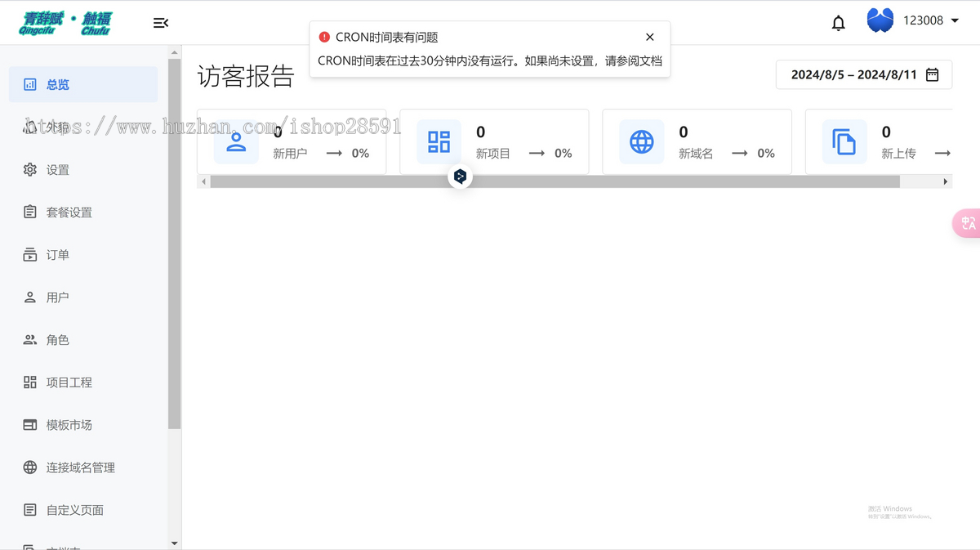Open the 123008 account dropdown arrow
This screenshot has height=550, width=980.
955,21
